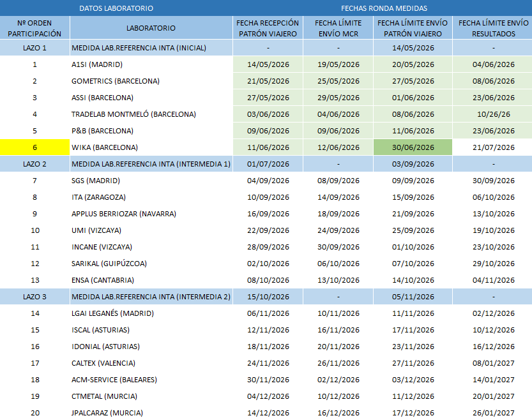
Task: Click the TRADELAB MONTMELÓ (BARCELONA) cell
Action: point(151,114)
